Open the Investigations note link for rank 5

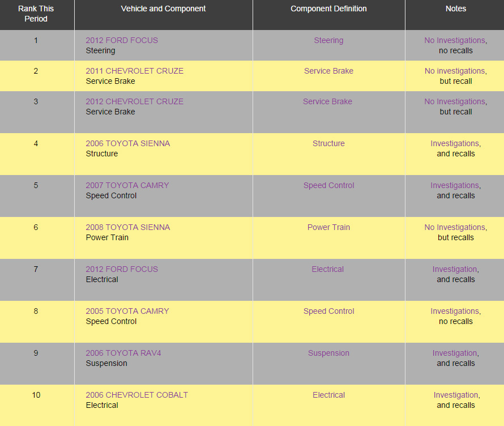tap(455, 185)
